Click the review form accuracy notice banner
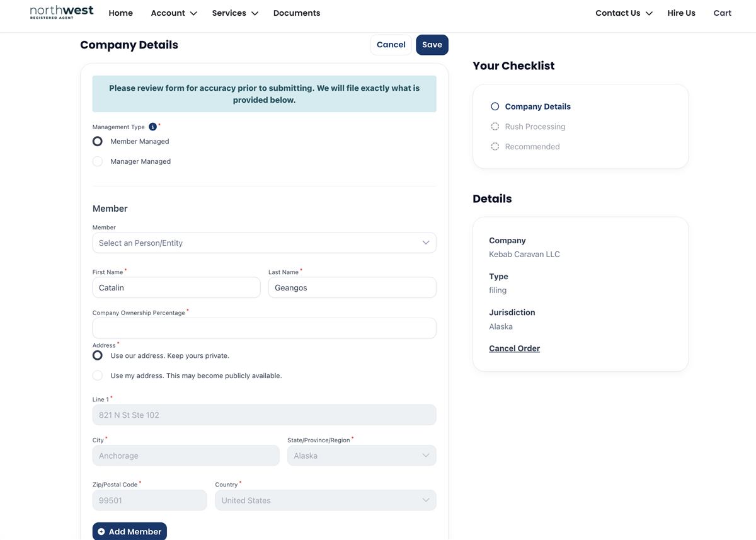This screenshot has height=540, width=756. tap(264, 94)
